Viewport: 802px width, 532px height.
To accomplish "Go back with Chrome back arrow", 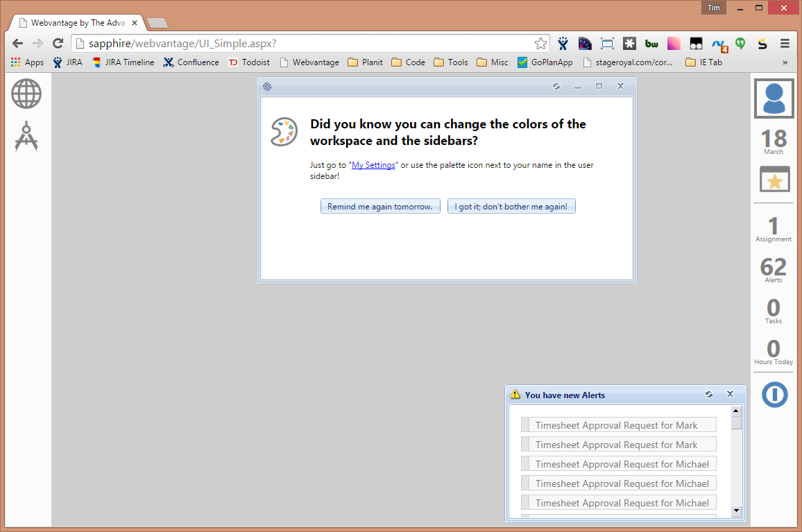I will (x=18, y=44).
